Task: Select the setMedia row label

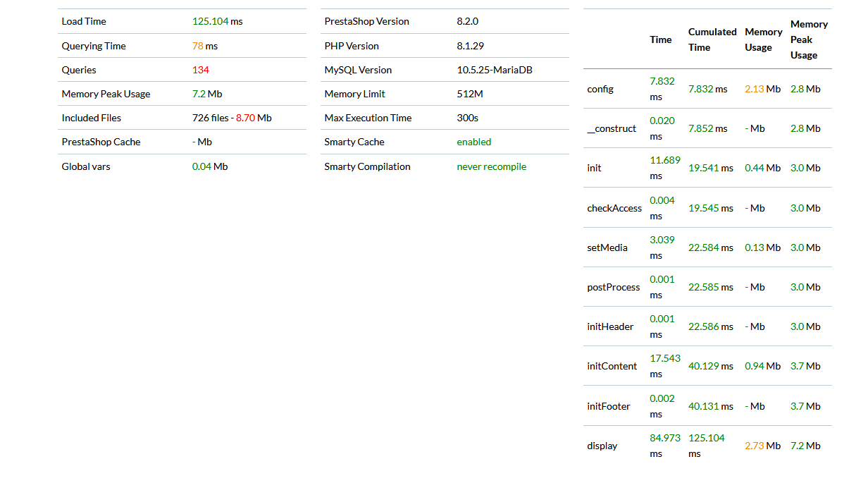Action: (607, 247)
